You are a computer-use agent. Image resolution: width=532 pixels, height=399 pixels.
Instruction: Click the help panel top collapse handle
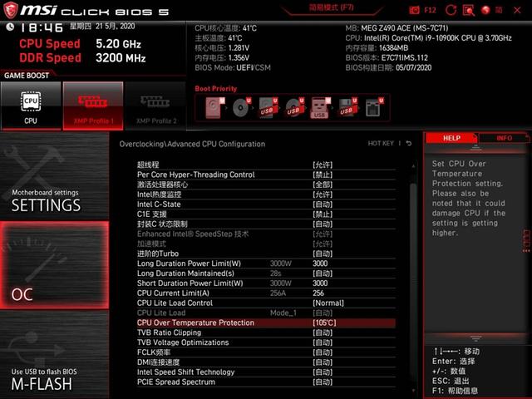pos(475,148)
